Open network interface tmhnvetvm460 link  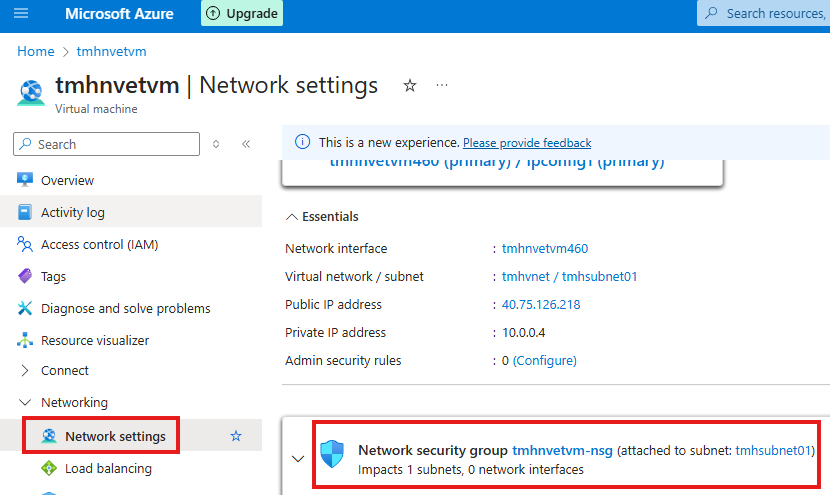[545, 248]
